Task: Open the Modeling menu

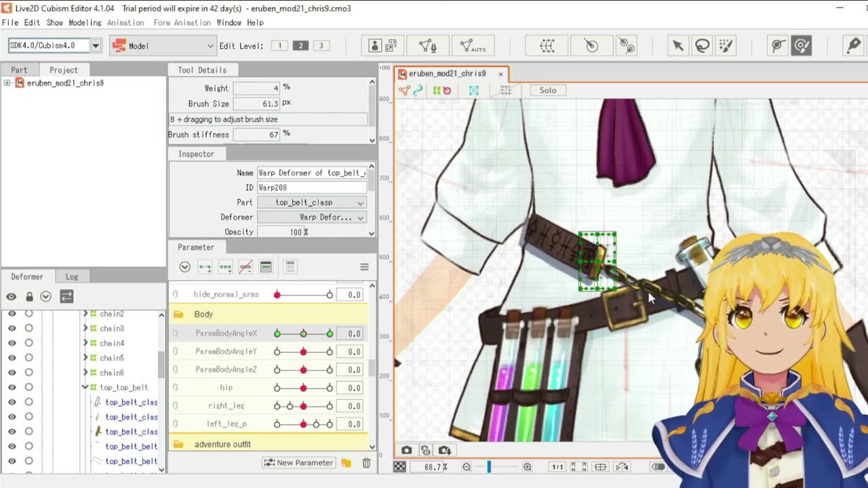Action: tap(85, 22)
